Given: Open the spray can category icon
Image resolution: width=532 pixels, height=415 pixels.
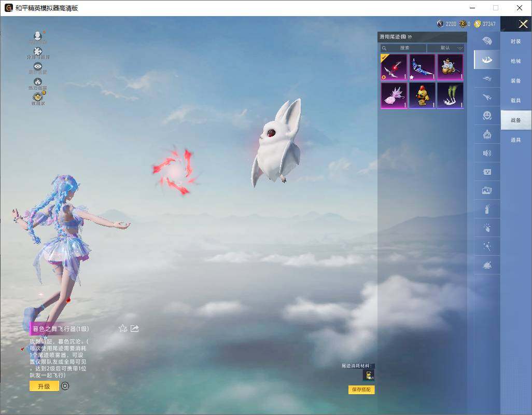Looking at the screenshot, I should pos(487,209).
